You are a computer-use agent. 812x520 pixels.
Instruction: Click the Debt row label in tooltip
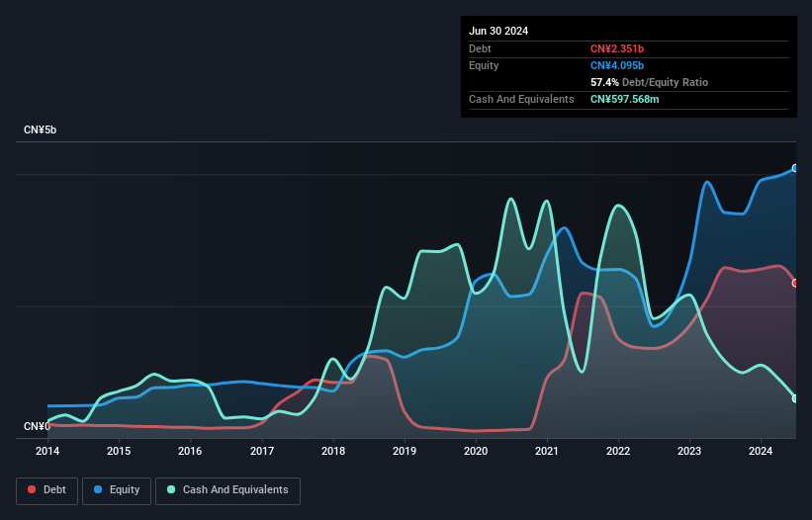[x=480, y=48]
